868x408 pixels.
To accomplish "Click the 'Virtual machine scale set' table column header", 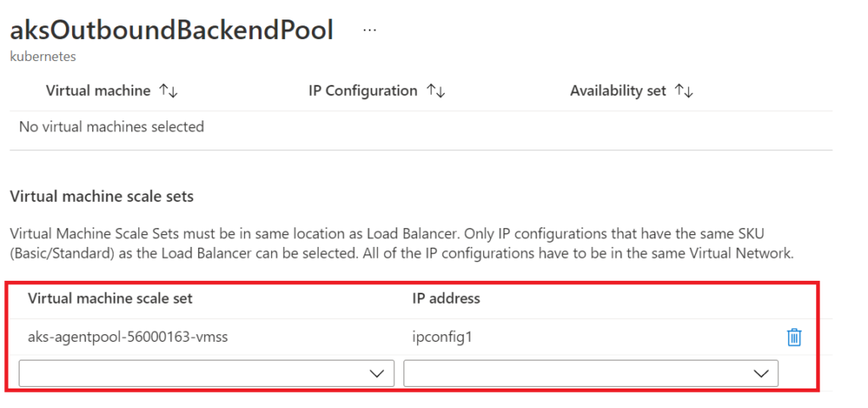I will 110,299.
